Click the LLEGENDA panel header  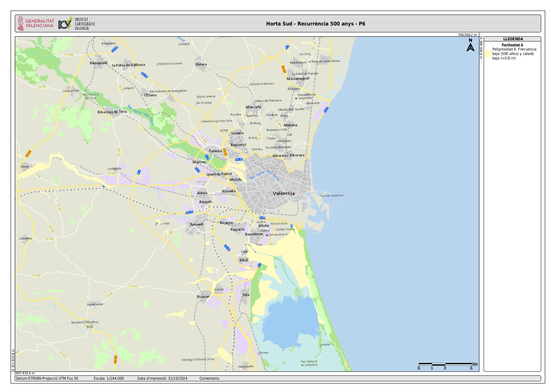click(x=513, y=39)
